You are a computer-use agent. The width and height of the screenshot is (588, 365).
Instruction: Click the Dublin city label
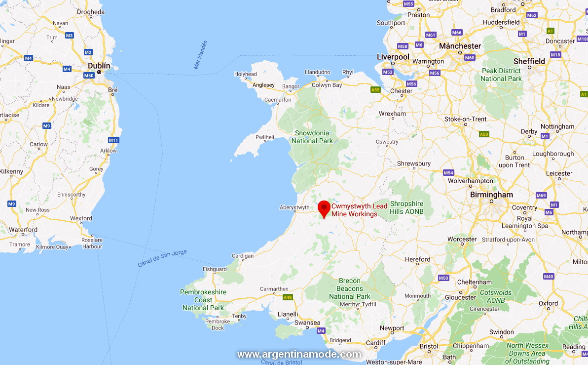(99, 66)
